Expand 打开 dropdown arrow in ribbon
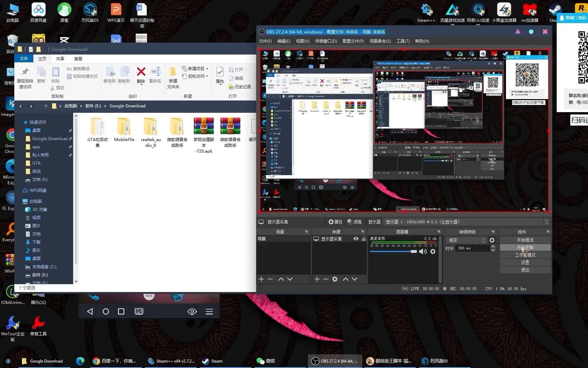Screen dimensions: 588x368 [x=245, y=70]
